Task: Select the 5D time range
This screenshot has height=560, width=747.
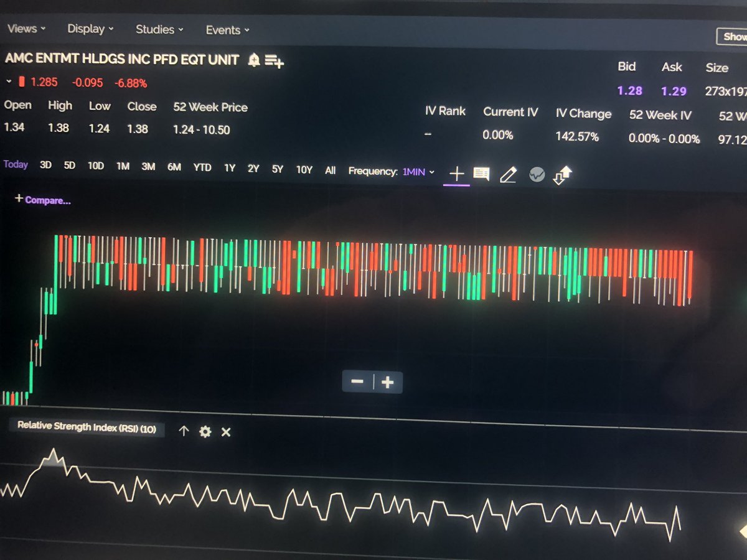Action: coord(68,166)
